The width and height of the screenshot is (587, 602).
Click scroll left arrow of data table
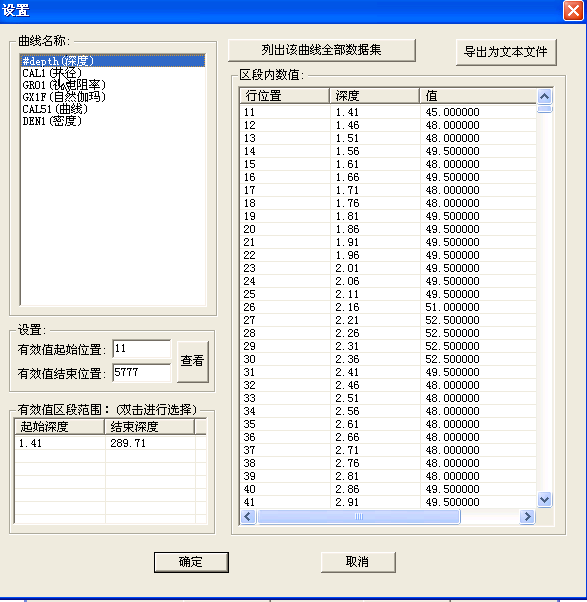[248, 517]
